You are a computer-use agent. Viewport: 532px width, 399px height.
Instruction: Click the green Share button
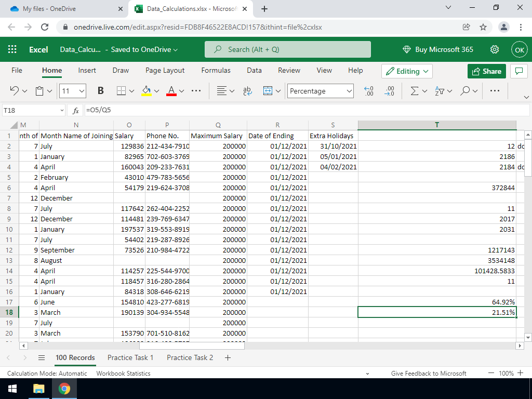487,71
